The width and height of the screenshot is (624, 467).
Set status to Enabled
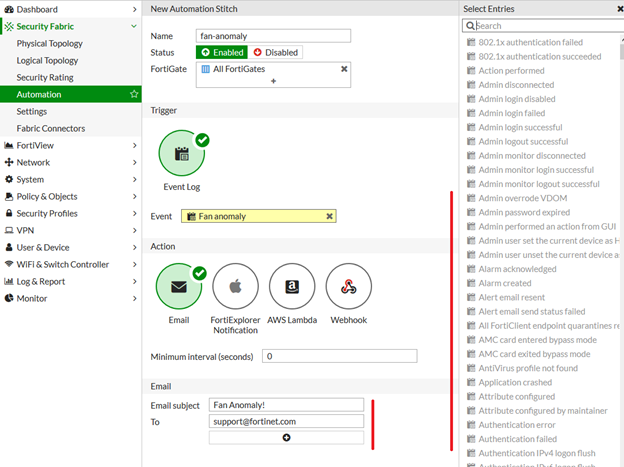(222, 52)
